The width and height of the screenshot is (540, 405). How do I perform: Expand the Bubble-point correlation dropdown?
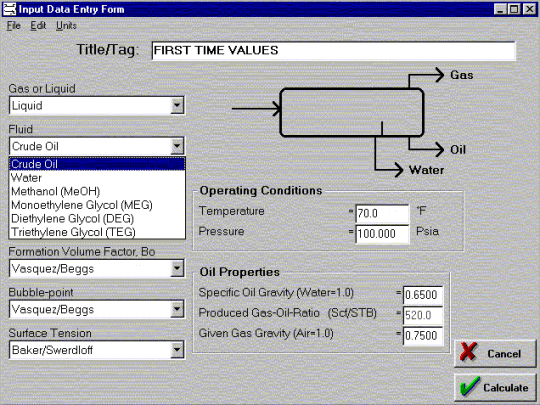tap(177, 309)
